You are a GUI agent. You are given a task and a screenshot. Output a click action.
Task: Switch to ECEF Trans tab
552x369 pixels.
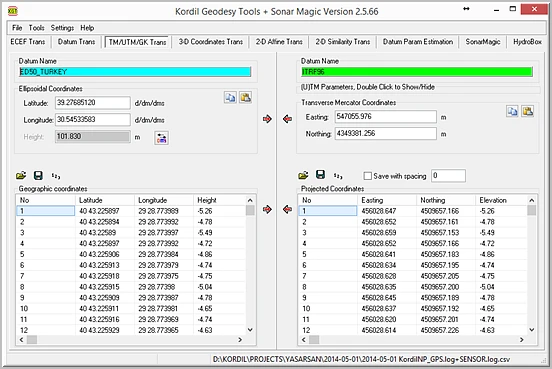[x=28, y=42]
